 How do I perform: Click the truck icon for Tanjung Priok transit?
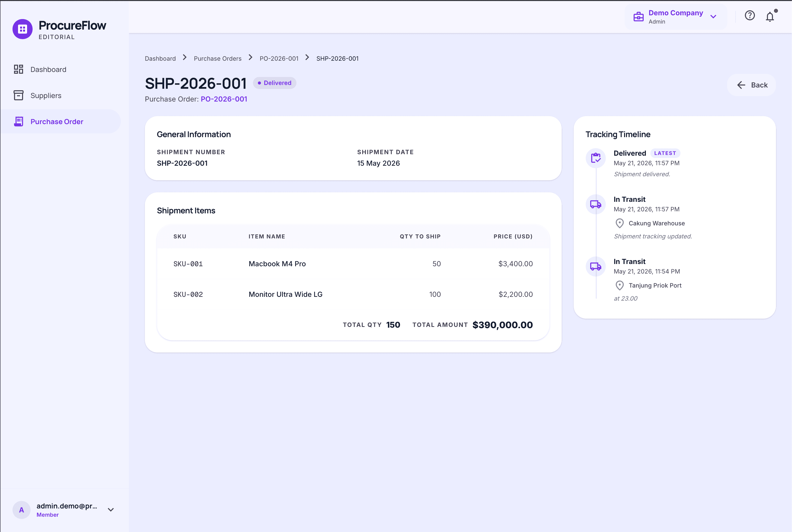tap(596, 266)
